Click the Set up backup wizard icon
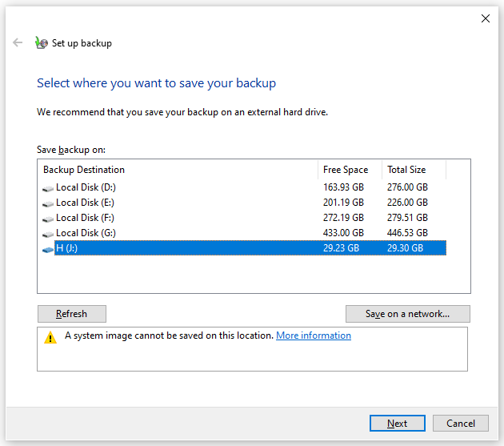The width and height of the screenshot is (504, 446). pyautogui.click(x=42, y=42)
